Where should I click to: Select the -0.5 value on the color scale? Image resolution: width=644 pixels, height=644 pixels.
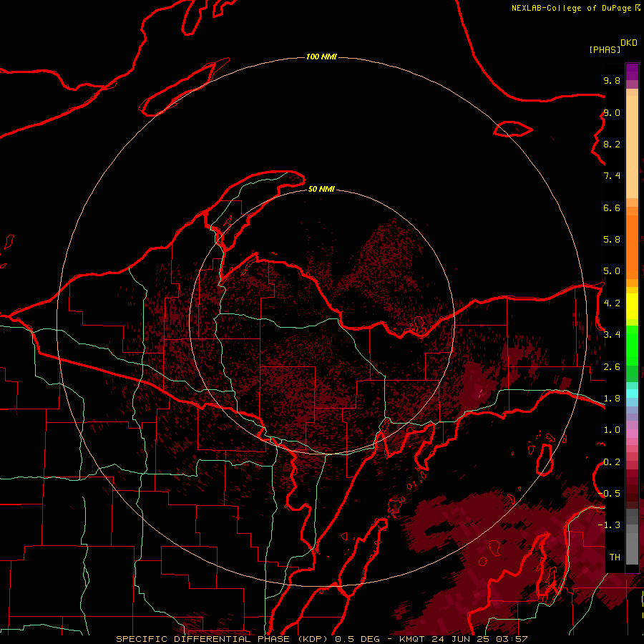click(610, 493)
